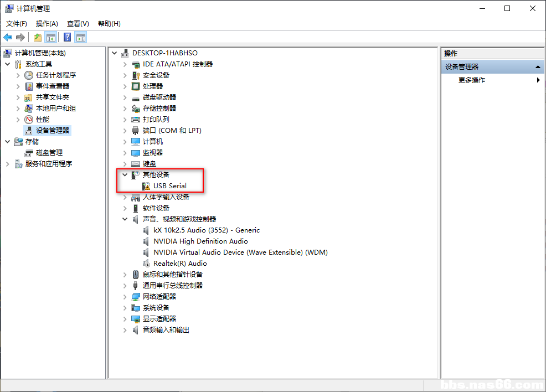The image size is (546, 392).
Task: Collapse 声音、视频和游戏控制器 category
Action: pos(125,219)
